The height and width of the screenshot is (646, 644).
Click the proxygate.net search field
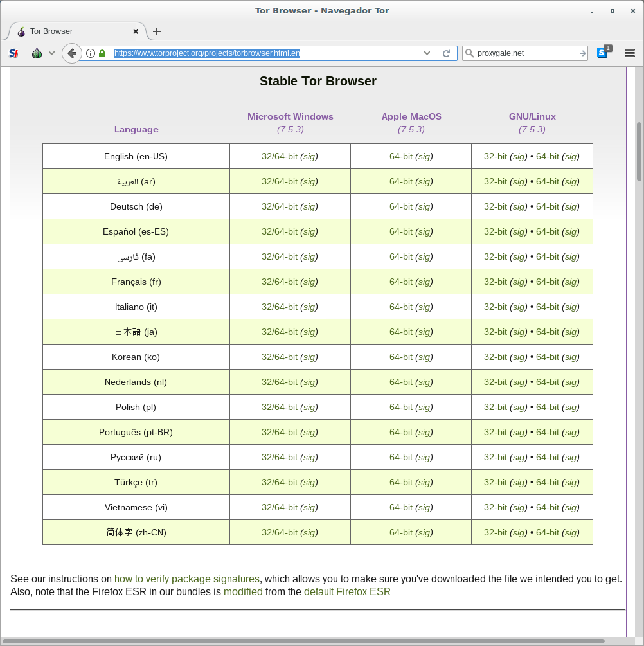[x=526, y=53]
